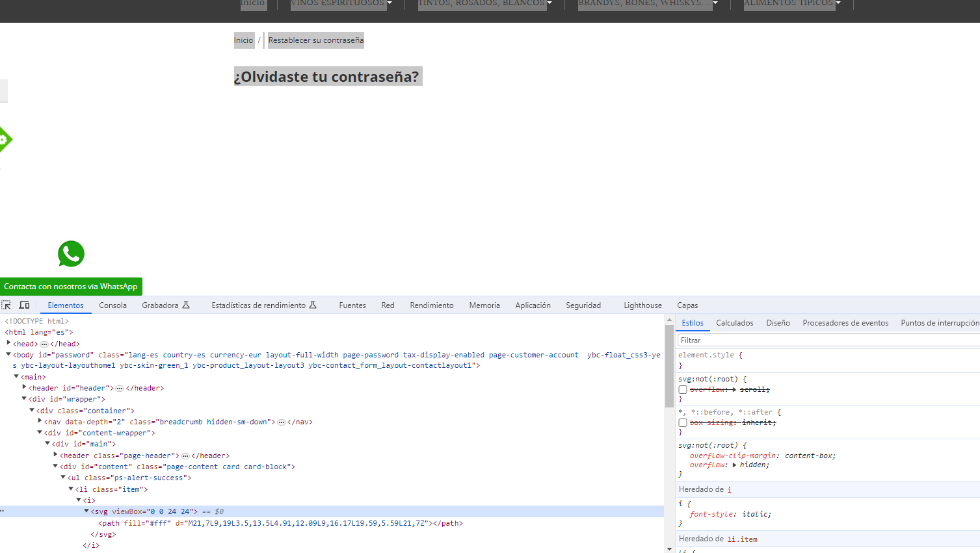Switch to the Elementos tab
Image resolution: width=980 pixels, height=553 pixels.
pos(66,305)
